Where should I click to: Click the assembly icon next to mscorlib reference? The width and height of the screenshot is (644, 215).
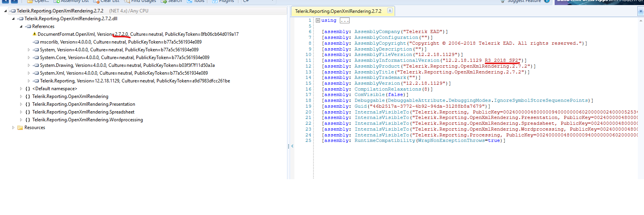(x=37, y=42)
